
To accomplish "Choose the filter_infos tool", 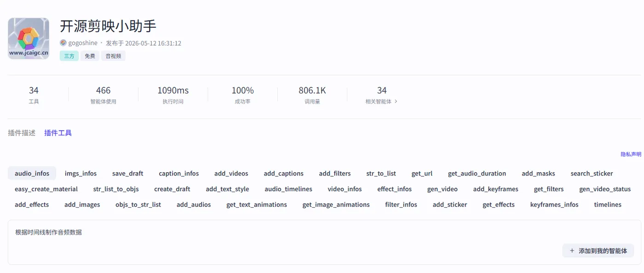I will point(401,205).
